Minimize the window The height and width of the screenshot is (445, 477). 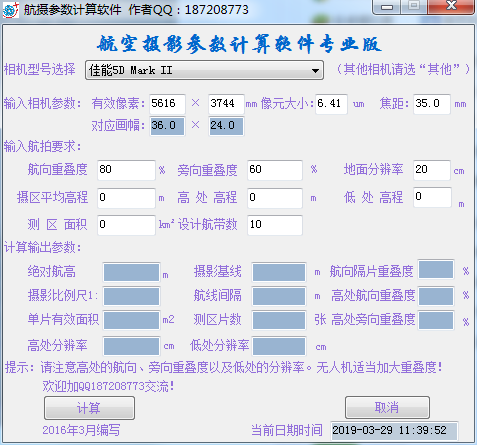[x=387, y=7]
